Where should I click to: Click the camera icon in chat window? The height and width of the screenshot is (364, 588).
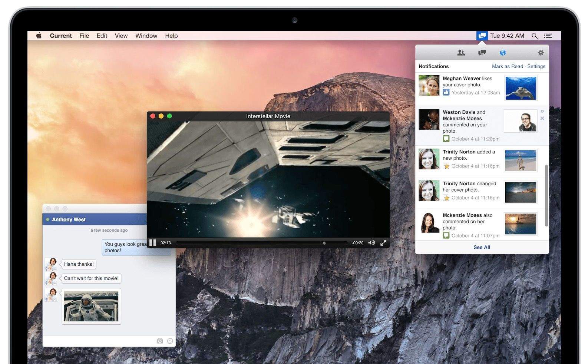pyautogui.click(x=159, y=341)
